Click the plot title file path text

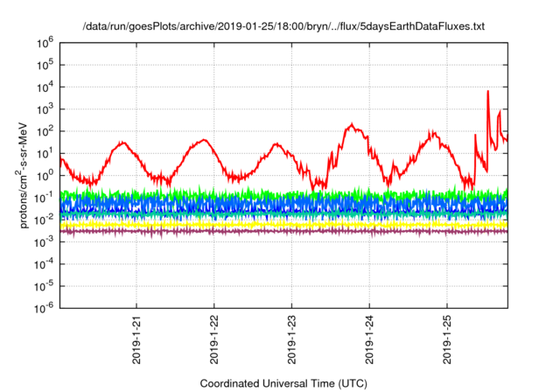click(x=283, y=26)
